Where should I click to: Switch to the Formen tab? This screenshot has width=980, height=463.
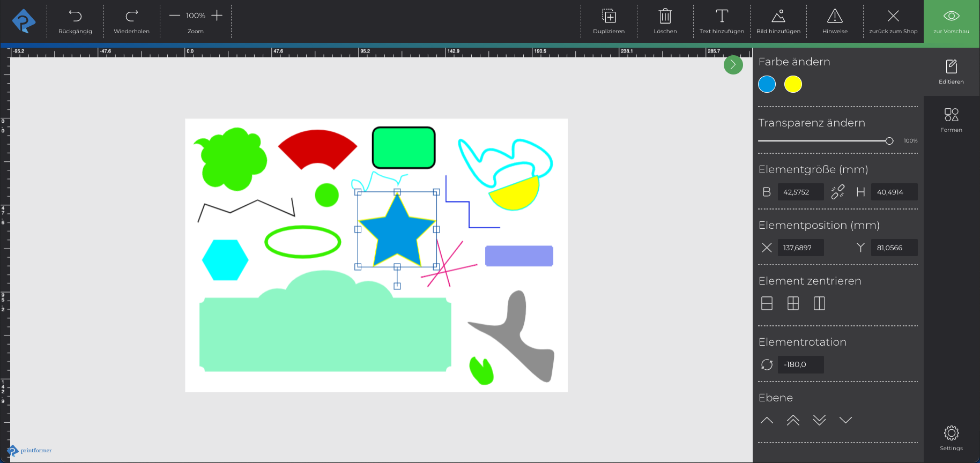[951, 120]
